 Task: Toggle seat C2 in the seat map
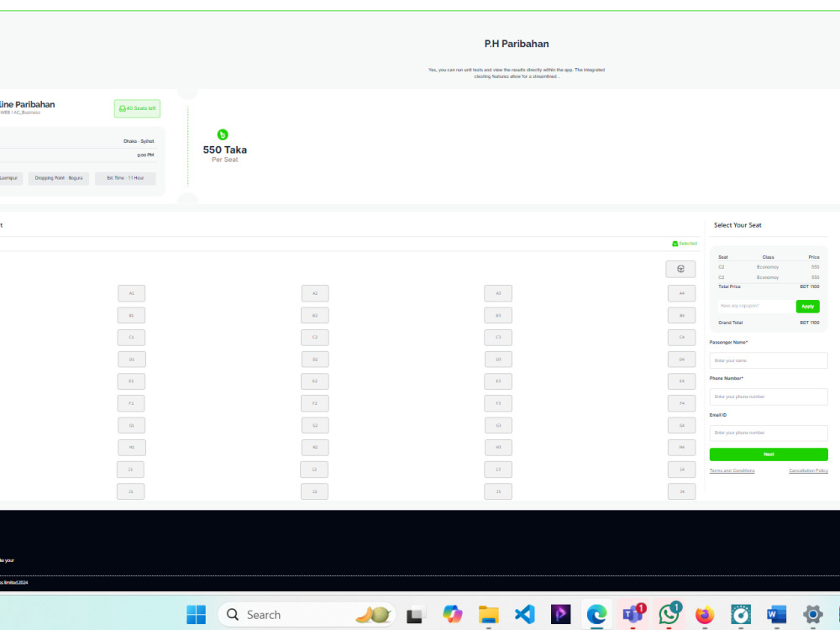click(315, 338)
